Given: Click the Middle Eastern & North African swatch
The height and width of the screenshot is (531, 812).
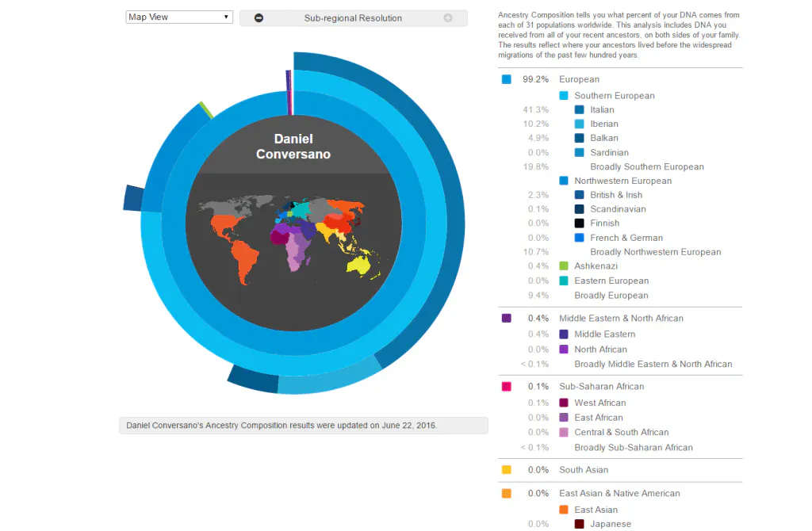Looking at the screenshot, I should coord(507,319).
